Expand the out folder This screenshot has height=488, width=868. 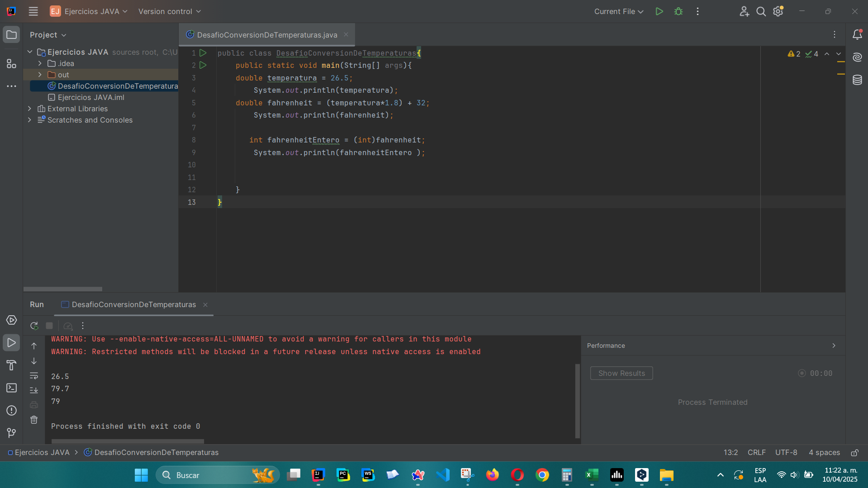(x=40, y=75)
